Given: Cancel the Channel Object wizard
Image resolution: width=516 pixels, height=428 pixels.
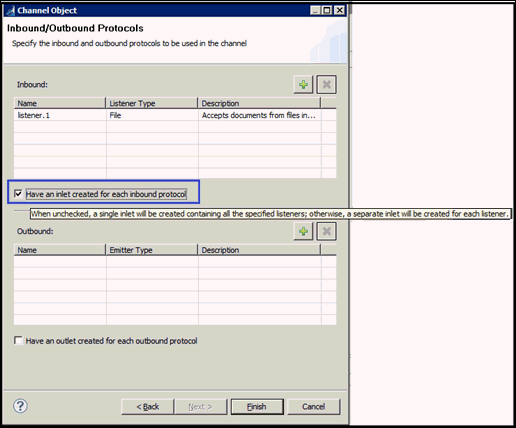Looking at the screenshot, I should [314, 407].
